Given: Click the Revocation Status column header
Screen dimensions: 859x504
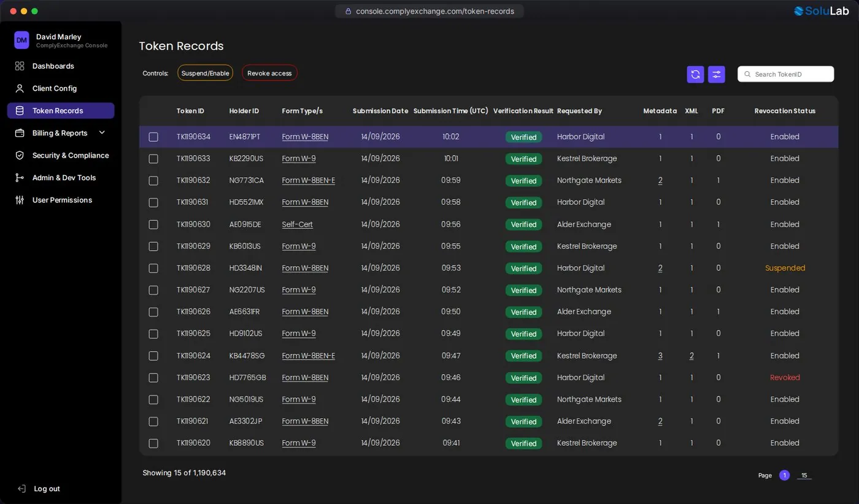Looking at the screenshot, I should coord(785,111).
